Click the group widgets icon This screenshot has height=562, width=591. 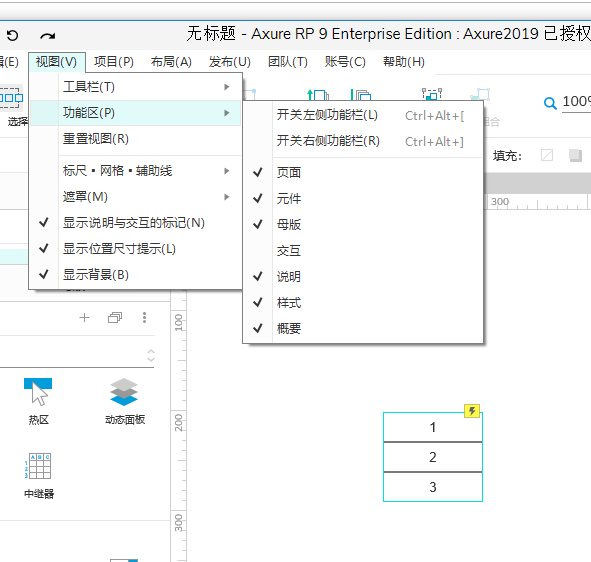tap(432, 94)
